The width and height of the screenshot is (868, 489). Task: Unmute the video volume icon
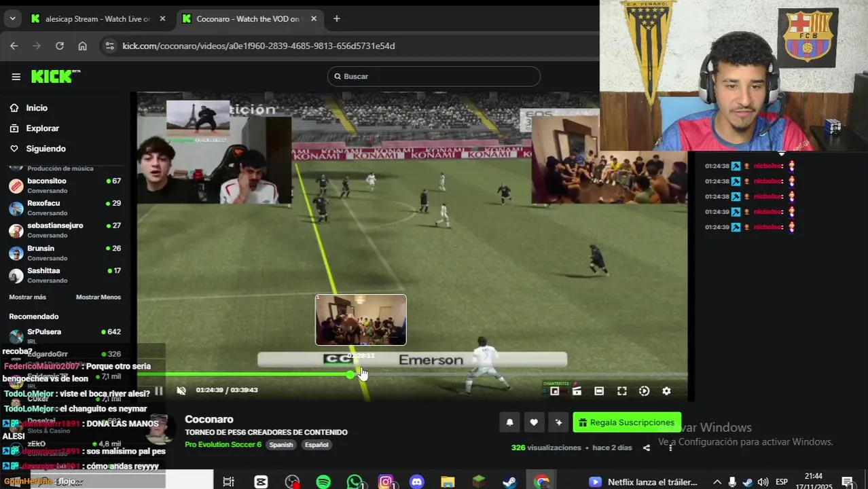coord(181,391)
